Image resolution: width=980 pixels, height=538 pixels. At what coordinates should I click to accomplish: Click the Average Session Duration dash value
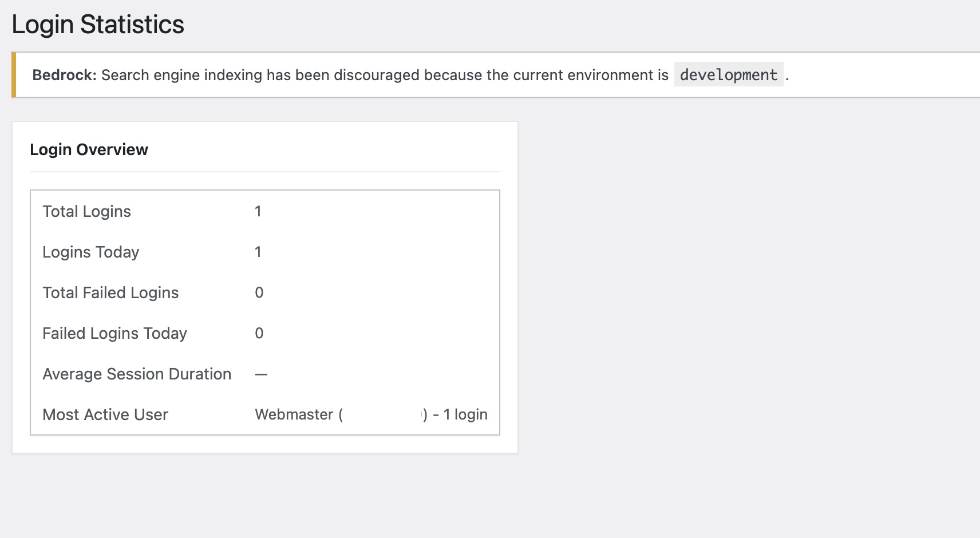(261, 374)
